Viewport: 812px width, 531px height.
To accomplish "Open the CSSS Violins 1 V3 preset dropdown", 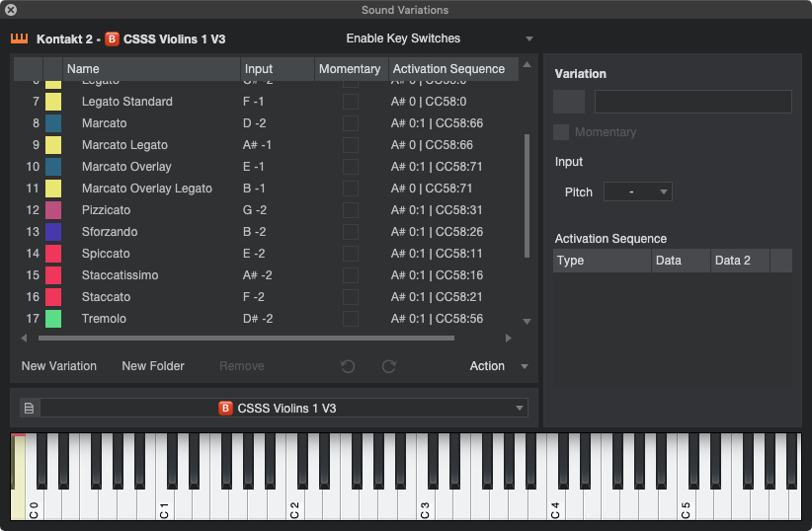I will [284, 409].
